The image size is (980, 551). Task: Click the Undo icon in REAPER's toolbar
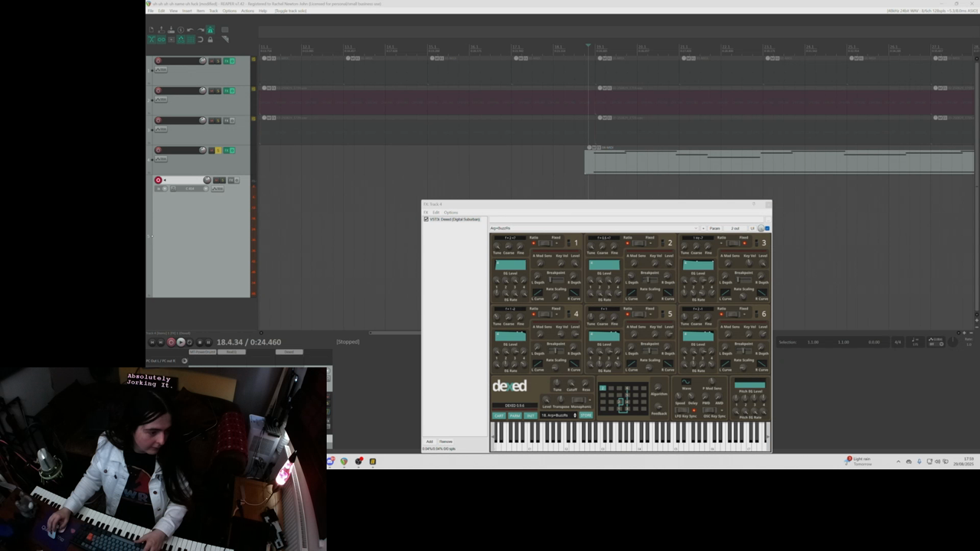pos(190,30)
